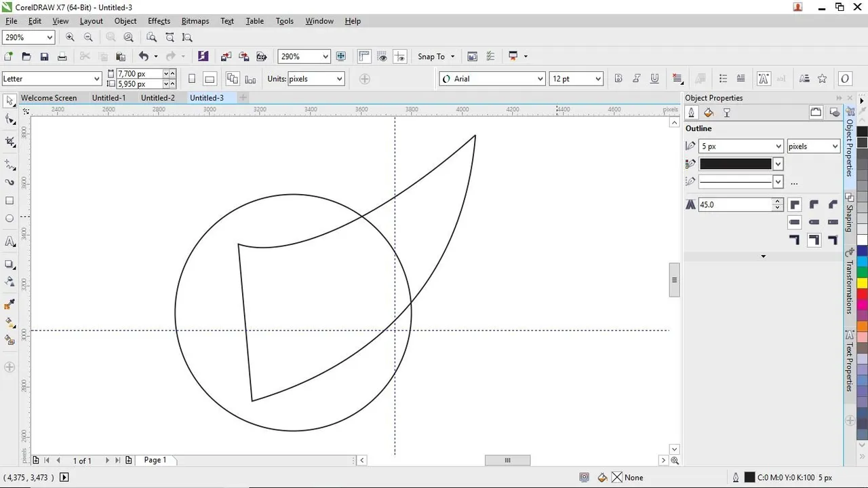Toggle italic text formatting
This screenshot has width=868, height=488.
pos(636,79)
